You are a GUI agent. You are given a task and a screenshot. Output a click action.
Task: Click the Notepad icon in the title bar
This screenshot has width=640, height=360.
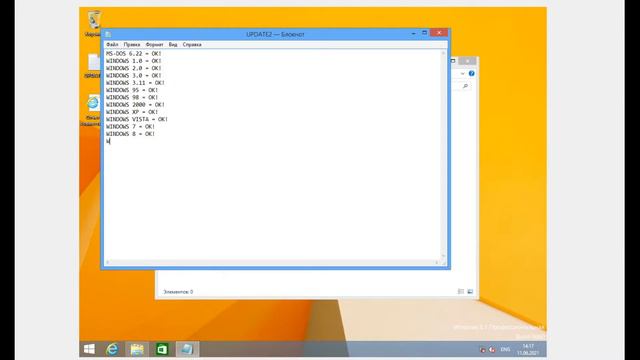coord(108,34)
